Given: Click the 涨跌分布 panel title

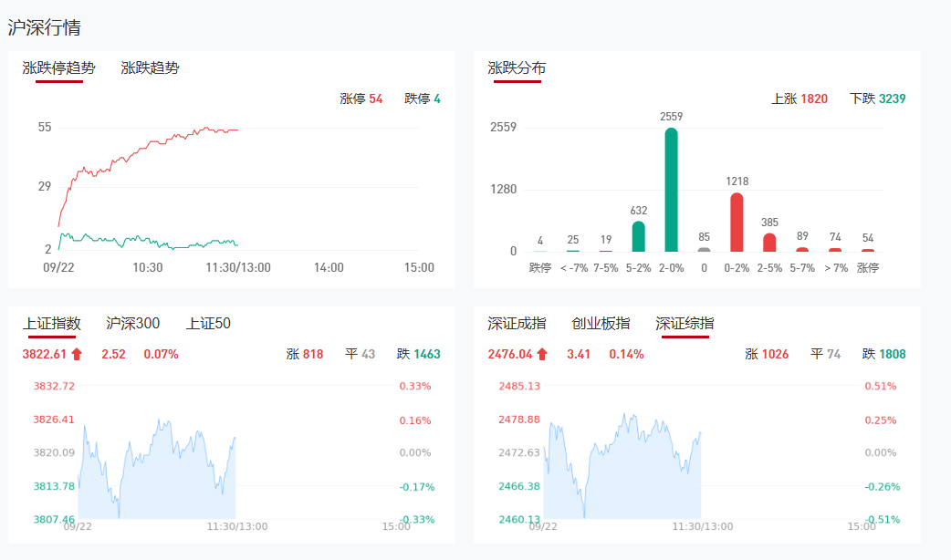Looking at the screenshot, I should pyautogui.click(x=517, y=68).
